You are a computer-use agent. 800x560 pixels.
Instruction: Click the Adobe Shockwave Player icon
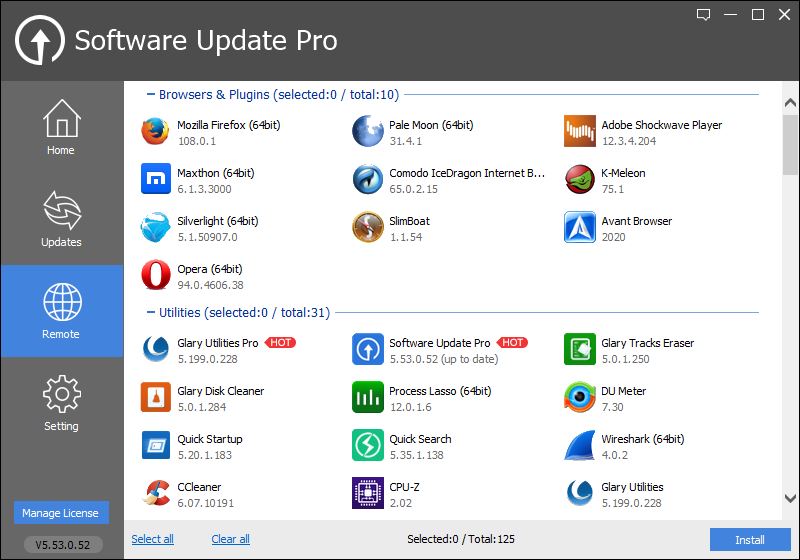580,131
